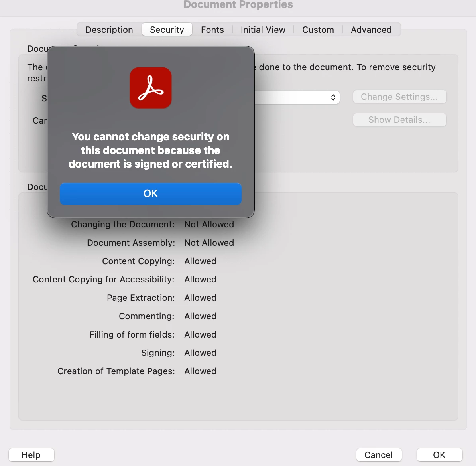Click the Change Settings... button

[399, 97]
